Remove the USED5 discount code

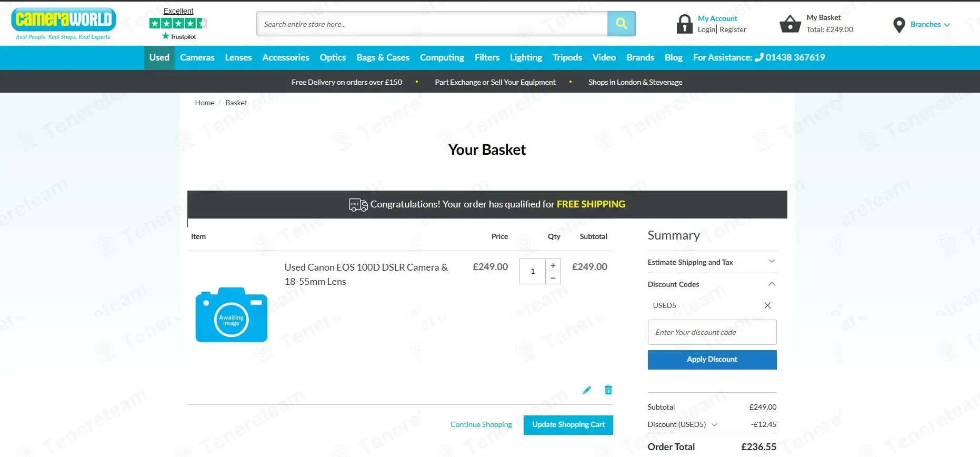[x=767, y=305]
